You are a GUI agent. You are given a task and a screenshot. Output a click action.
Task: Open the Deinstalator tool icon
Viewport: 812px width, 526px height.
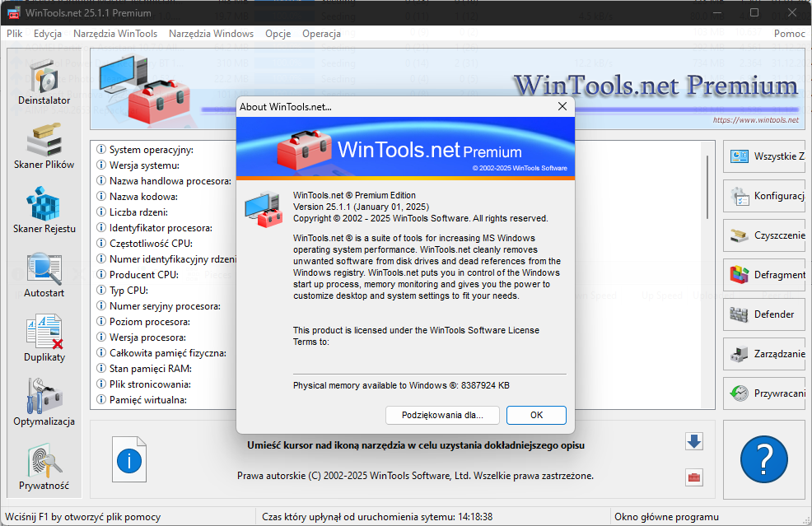[x=44, y=77]
